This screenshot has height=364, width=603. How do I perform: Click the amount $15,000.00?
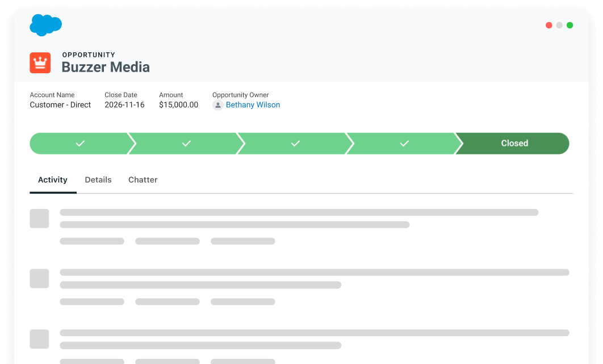pyautogui.click(x=178, y=104)
